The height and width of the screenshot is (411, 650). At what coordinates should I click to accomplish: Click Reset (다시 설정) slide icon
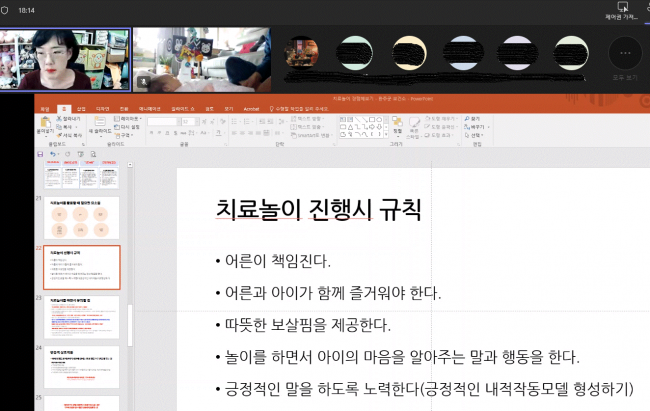[116, 127]
